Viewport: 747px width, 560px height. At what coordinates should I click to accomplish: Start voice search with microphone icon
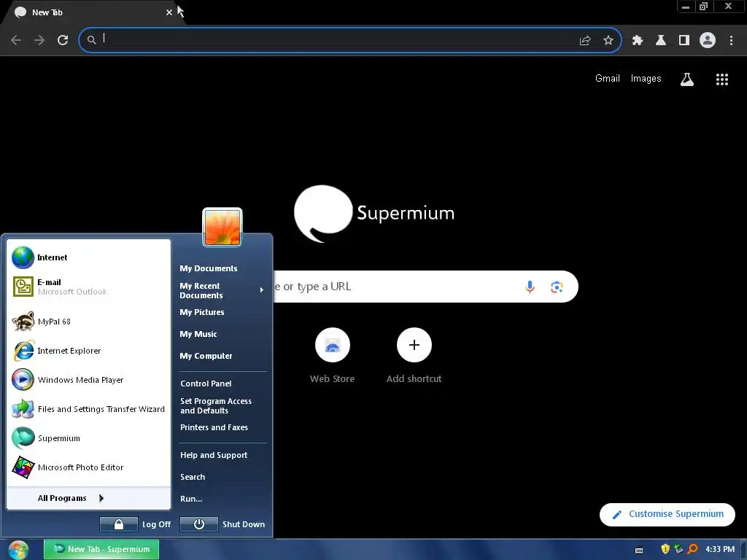click(x=530, y=287)
